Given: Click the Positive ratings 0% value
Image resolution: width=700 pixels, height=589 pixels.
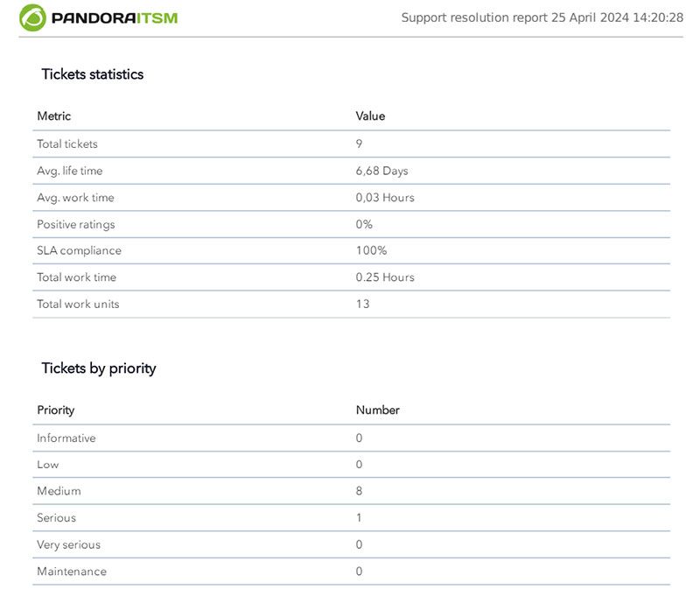Looking at the screenshot, I should click(364, 224).
